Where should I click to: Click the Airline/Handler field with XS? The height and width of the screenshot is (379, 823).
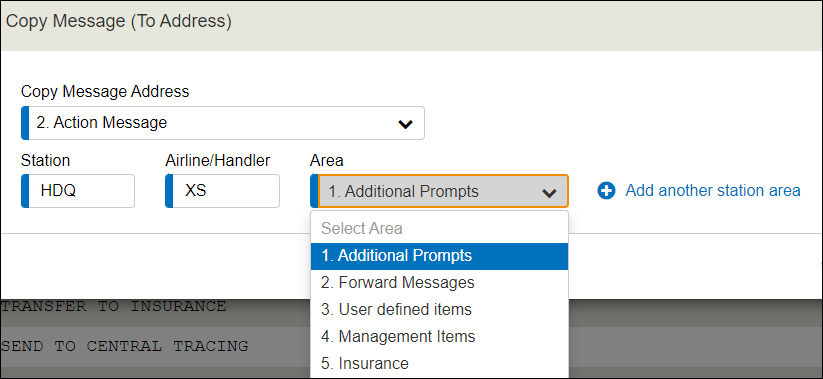point(223,191)
